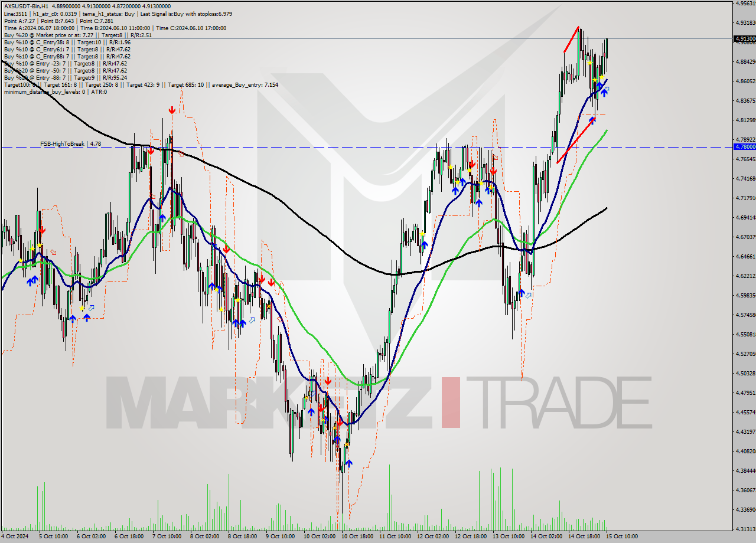Click the 'Buy %10 @ C_Entry38' line
The image size is (756, 543).
67,42
